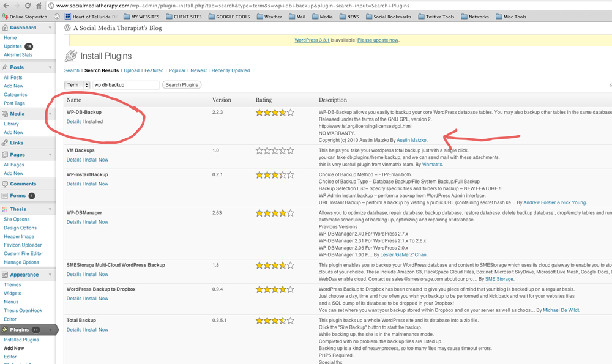Open Lester 'GaMerZ' Chan author link
612x364 pixels.
pos(403,254)
